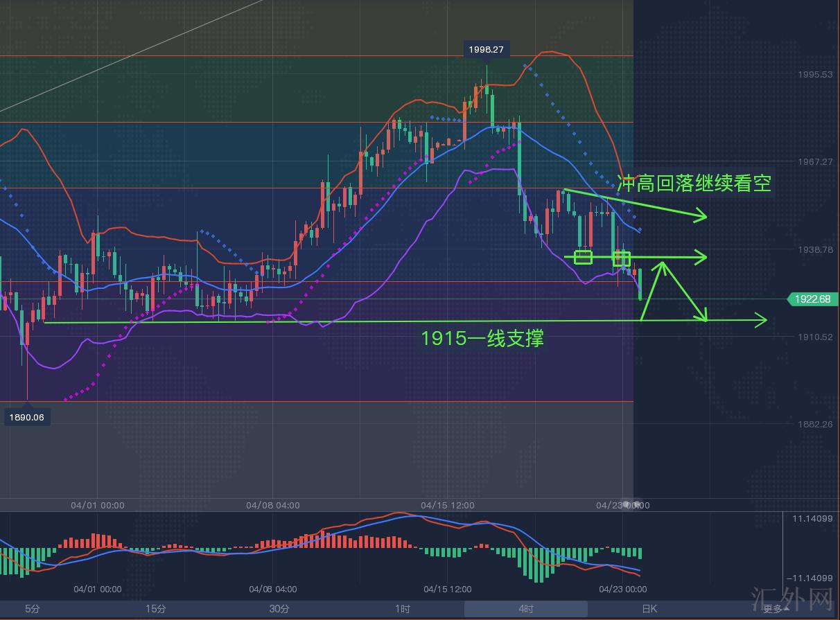Click the peak of the green triangle arrow

coord(663,263)
